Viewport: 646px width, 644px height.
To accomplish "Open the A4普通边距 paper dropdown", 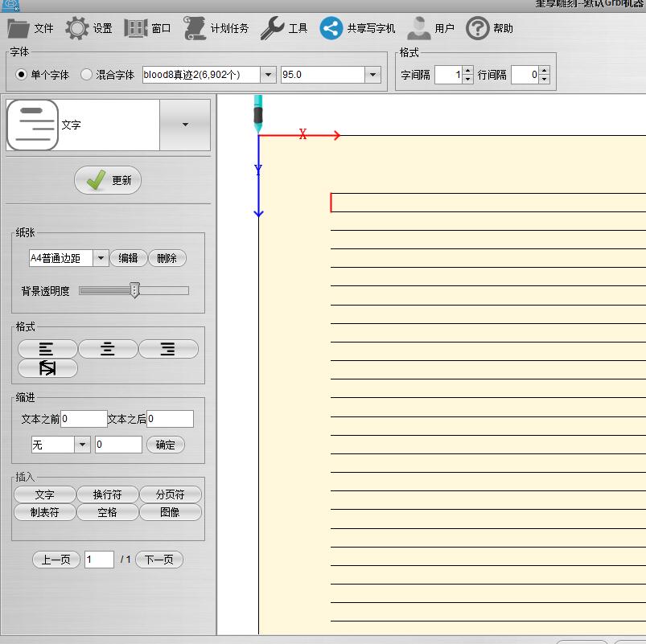I will [101, 258].
